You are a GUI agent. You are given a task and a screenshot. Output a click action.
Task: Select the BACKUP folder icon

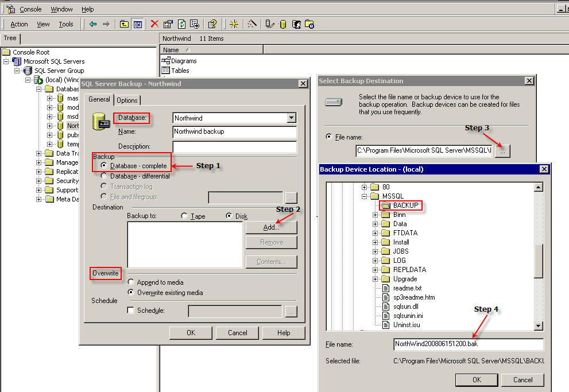[x=385, y=205]
